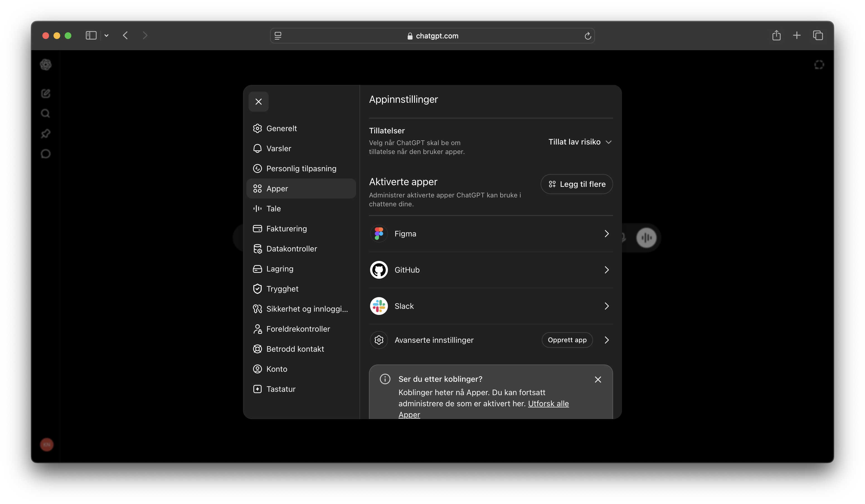
Task: Expand Avanserte innstillinger row chevron
Action: pyautogui.click(x=606, y=340)
